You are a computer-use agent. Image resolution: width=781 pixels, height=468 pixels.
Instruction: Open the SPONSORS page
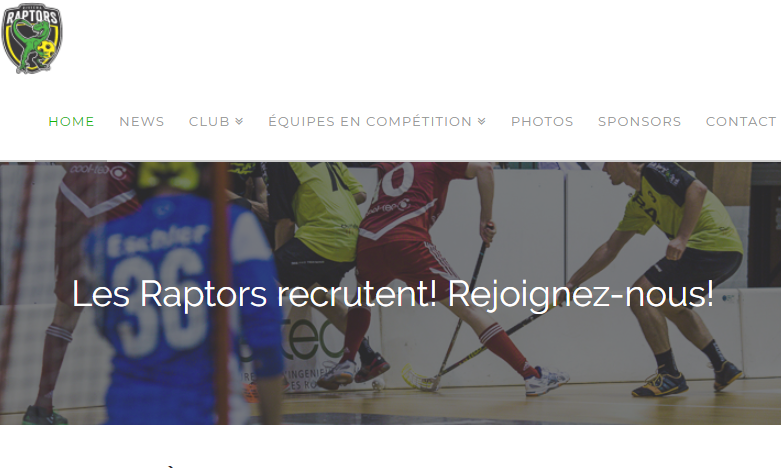coord(640,121)
